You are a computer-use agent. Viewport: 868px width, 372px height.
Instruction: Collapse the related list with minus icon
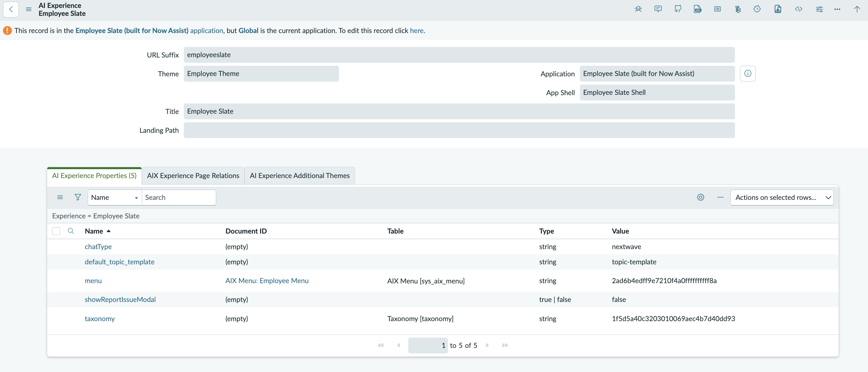pos(720,197)
